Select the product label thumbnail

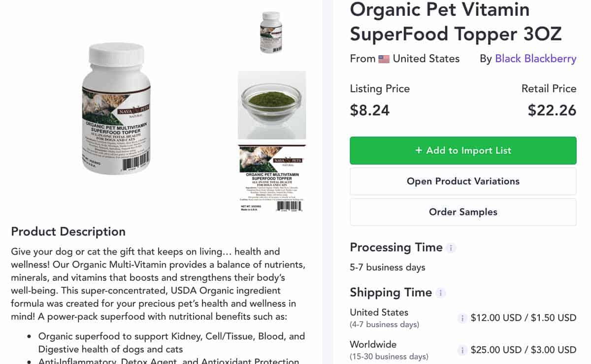coord(272,179)
